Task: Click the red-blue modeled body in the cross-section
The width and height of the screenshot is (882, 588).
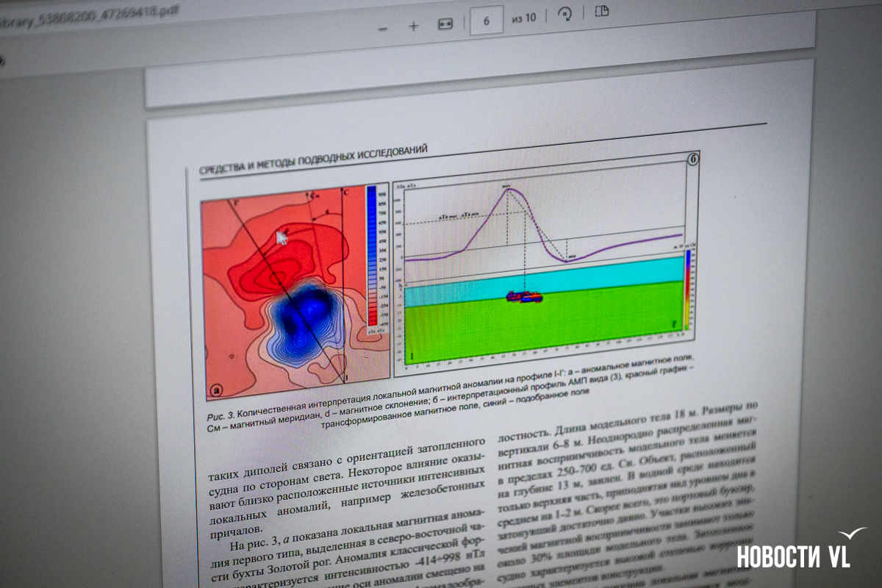Action: pyautogui.click(x=524, y=296)
